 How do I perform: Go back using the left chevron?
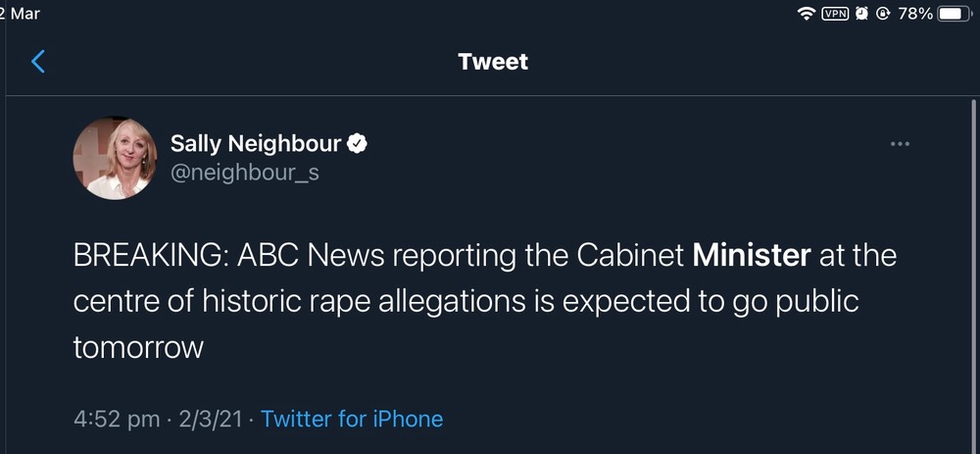38,62
